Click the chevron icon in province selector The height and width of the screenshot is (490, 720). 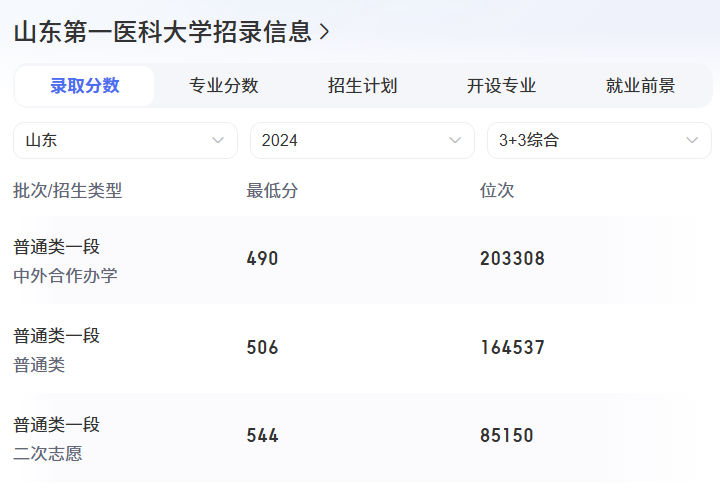(218, 140)
